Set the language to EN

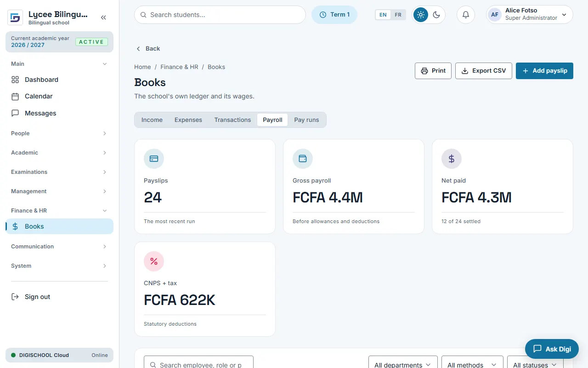coord(383,15)
